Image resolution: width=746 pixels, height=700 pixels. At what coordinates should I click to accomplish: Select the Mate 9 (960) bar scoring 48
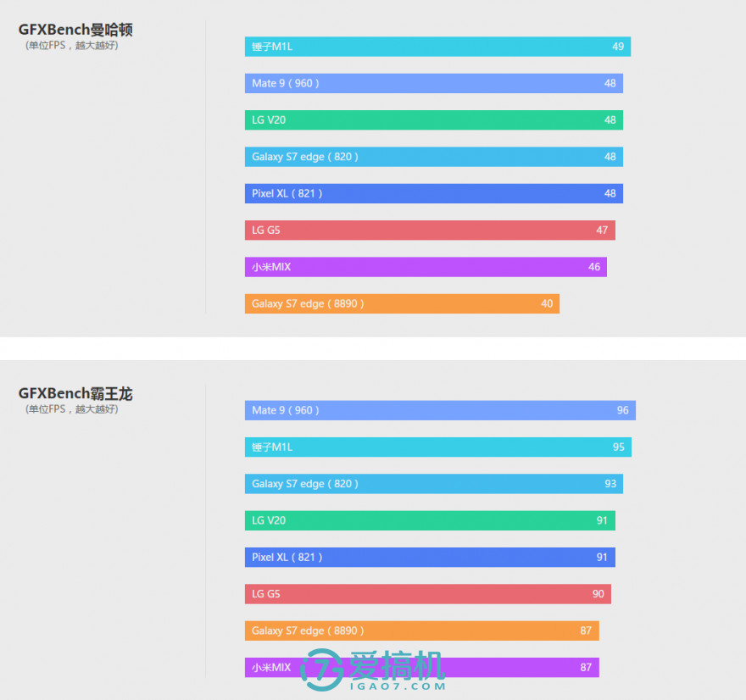pos(433,83)
